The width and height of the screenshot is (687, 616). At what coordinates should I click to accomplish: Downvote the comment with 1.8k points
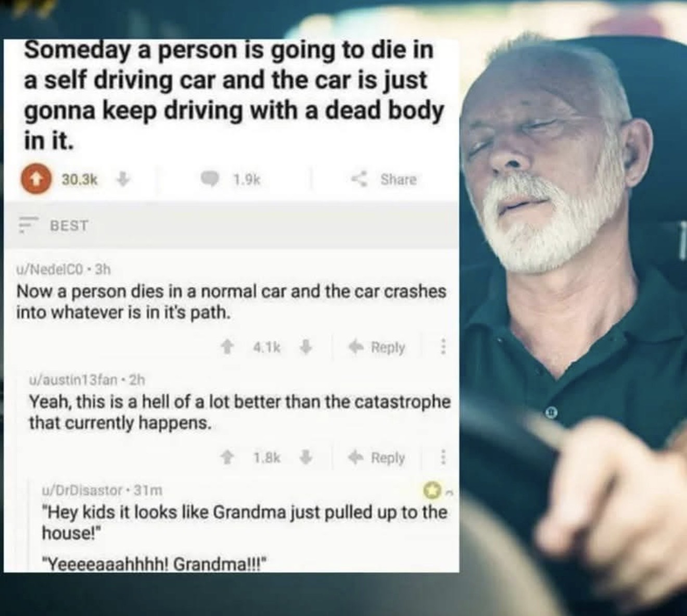(307, 457)
